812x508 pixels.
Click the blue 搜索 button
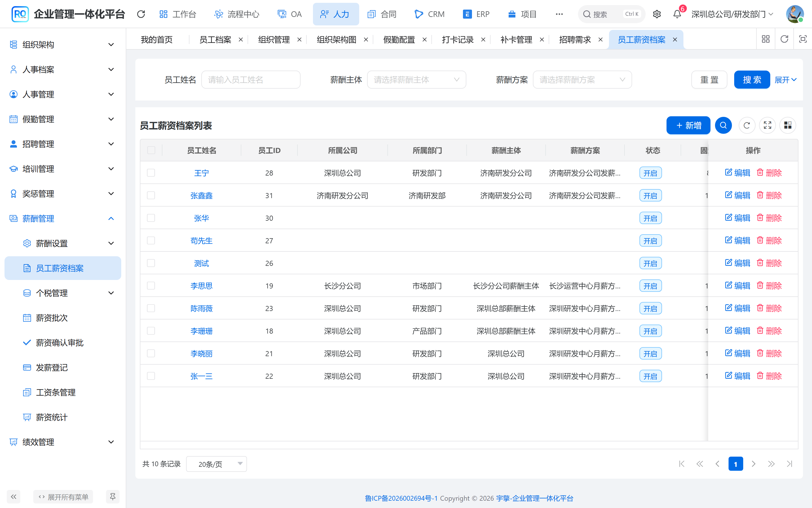(x=752, y=80)
